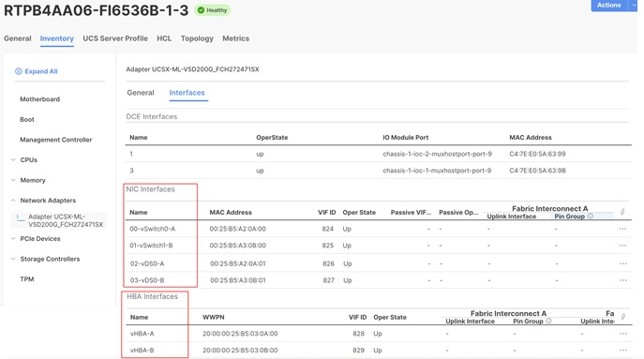Screen dimensions: 644x359
Task: Open the Actions button
Action: point(609,6)
